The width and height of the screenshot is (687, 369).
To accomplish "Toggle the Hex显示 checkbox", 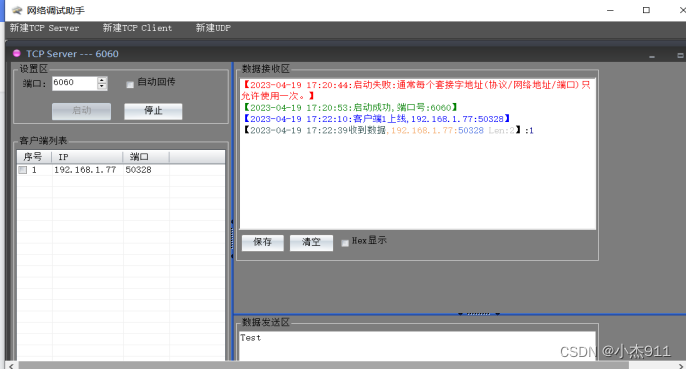I will [345, 243].
